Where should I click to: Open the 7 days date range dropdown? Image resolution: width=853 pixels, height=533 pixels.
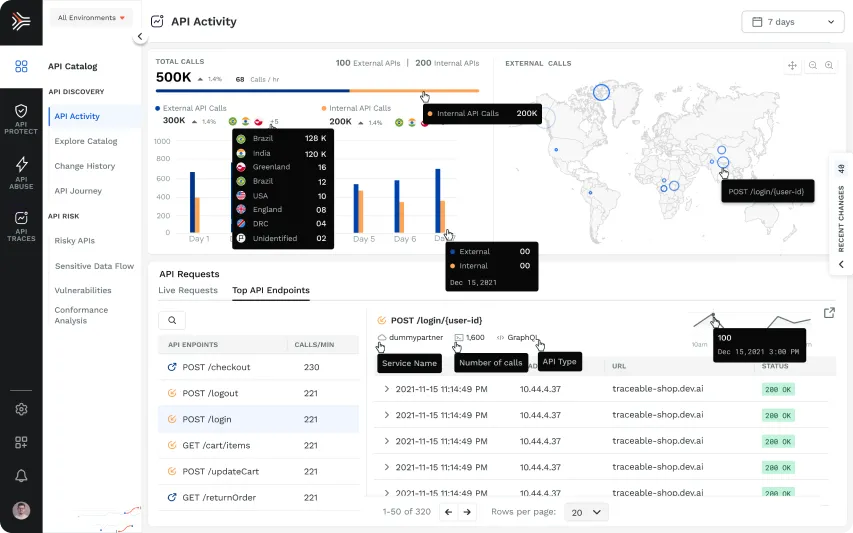tap(793, 22)
